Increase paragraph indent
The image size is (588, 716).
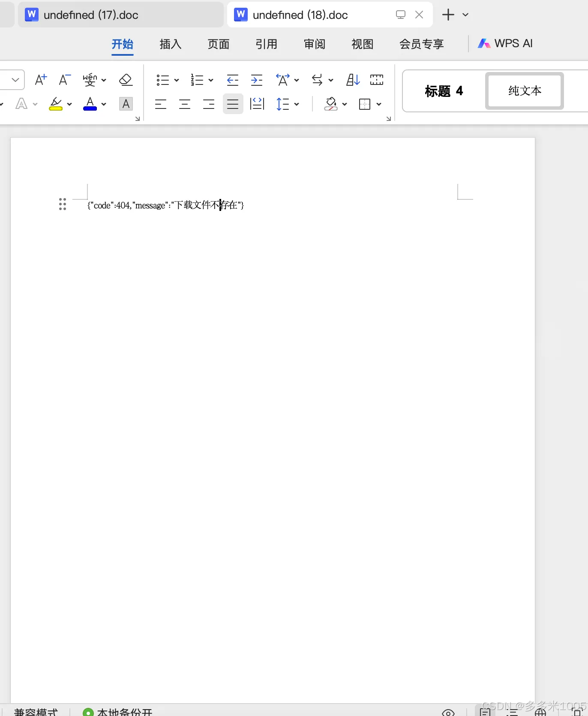click(x=257, y=80)
